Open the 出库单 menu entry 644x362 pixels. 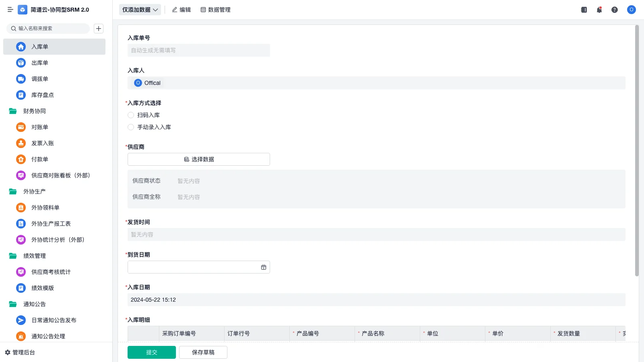(54, 63)
